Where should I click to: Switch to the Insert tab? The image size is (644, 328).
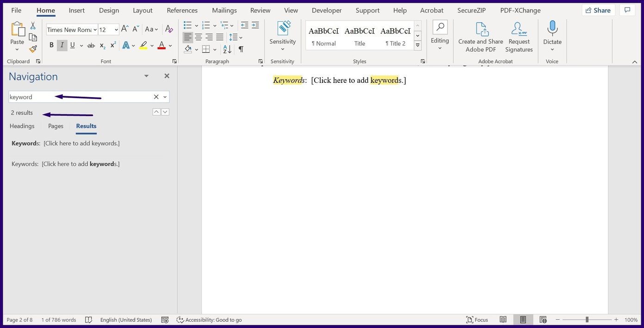point(77,10)
